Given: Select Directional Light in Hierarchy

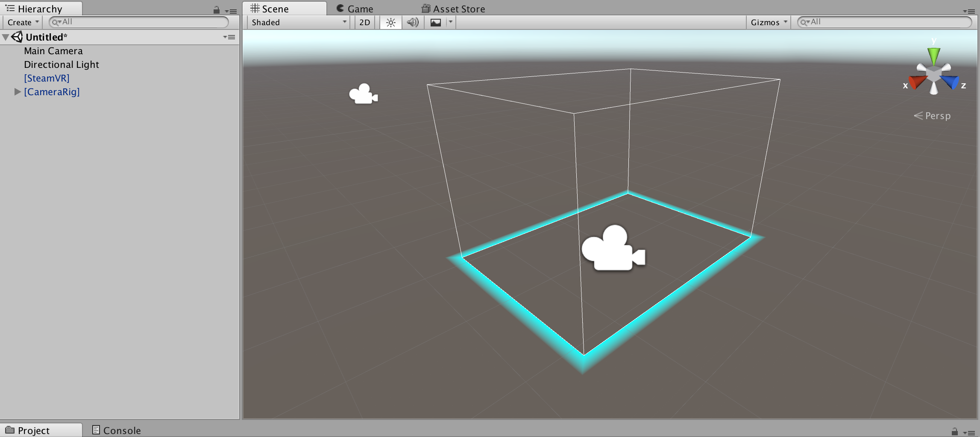Looking at the screenshot, I should tap(62, 64).
